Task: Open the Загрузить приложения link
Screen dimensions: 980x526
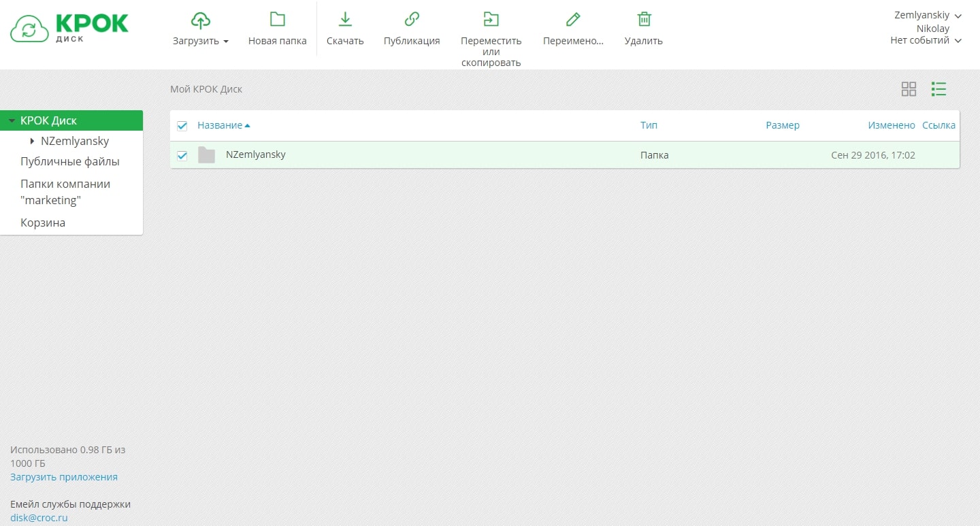Action: 64,477
